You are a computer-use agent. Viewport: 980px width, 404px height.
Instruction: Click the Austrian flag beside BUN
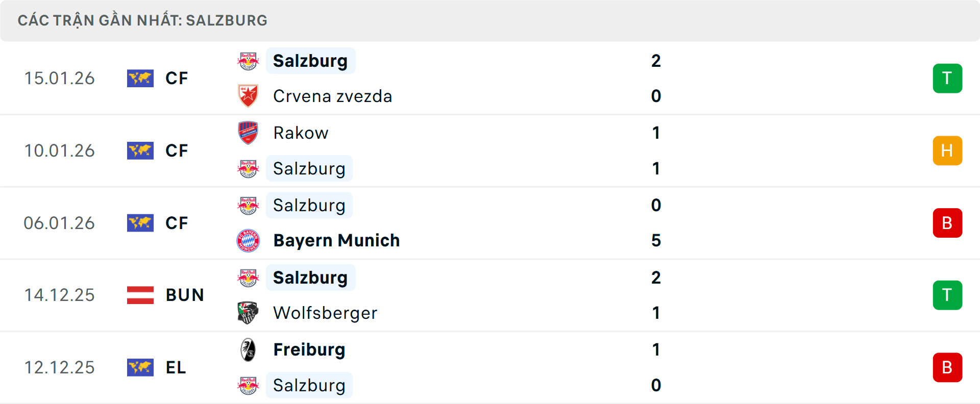pos(140,295)
